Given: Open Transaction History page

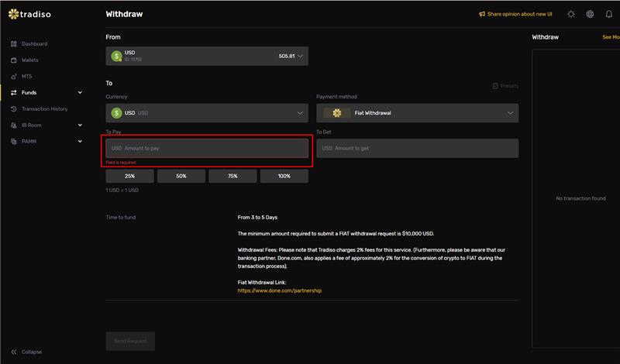Looking at the screenshot, I should (x=44, y=109).
